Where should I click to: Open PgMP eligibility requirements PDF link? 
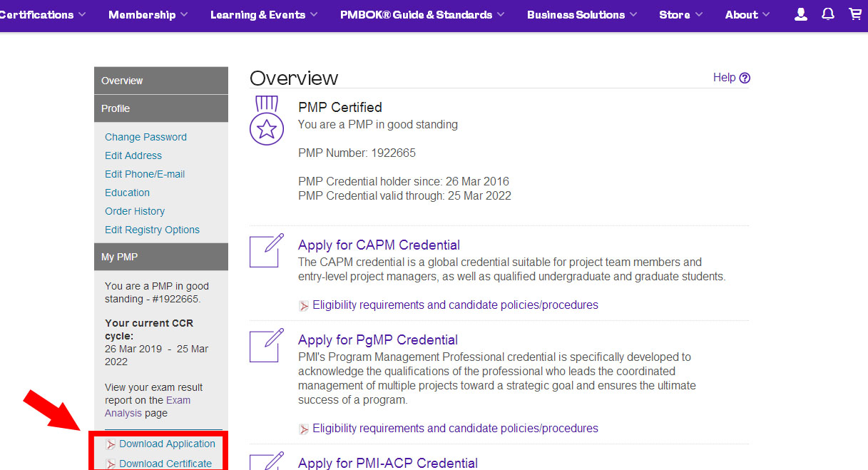pos(455,429)
